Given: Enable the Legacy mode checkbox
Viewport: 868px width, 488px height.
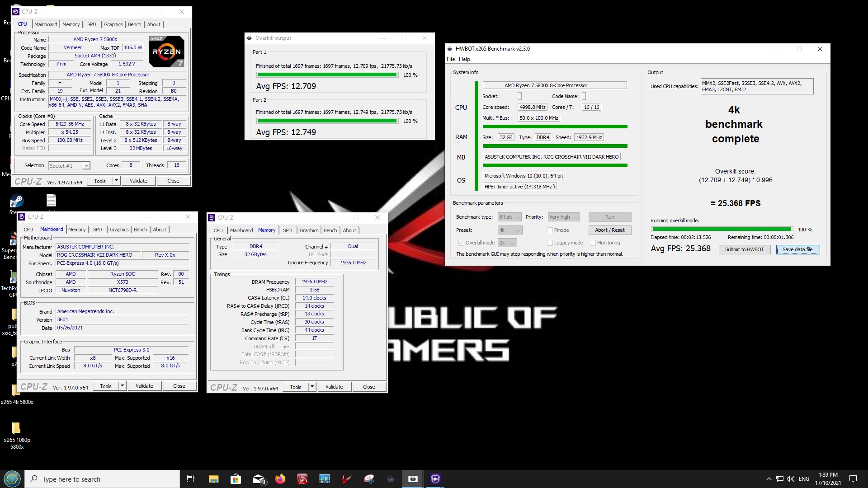Looking at the screenshot, I should click(550, 243).
